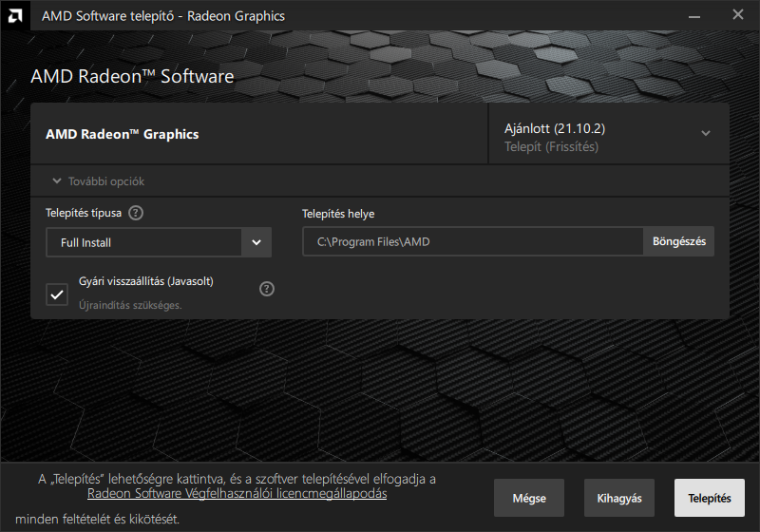760x532 pixels.
Task: Click the Kihagyás skip button
Action: pos(619,498)
